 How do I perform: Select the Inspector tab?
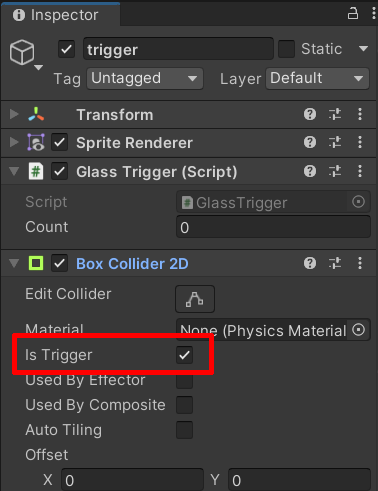pyautogui.click(x=60, y=15)
